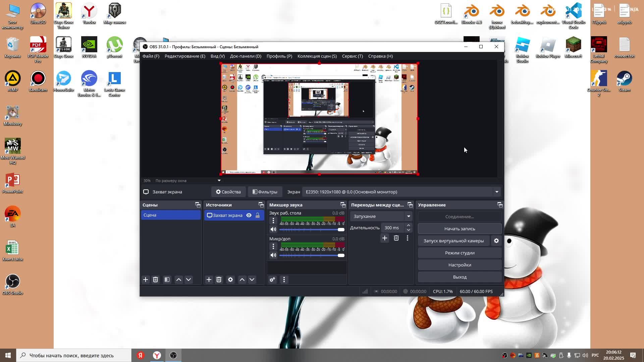The width and height of the screenshot is (644, 362).
Task: Open options dots for Звук раб. стола
Action: (x=273, y=221)
